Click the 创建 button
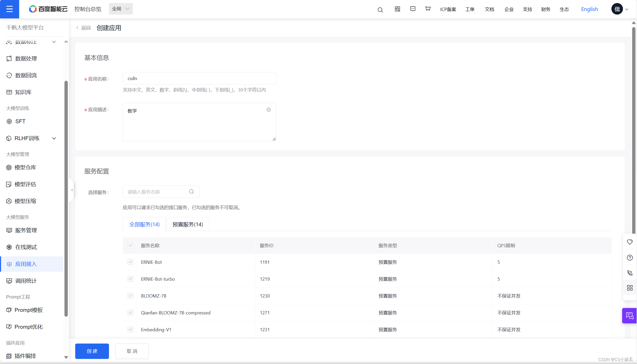The width and height of the screenshot is (637, 364). [91, 351]
